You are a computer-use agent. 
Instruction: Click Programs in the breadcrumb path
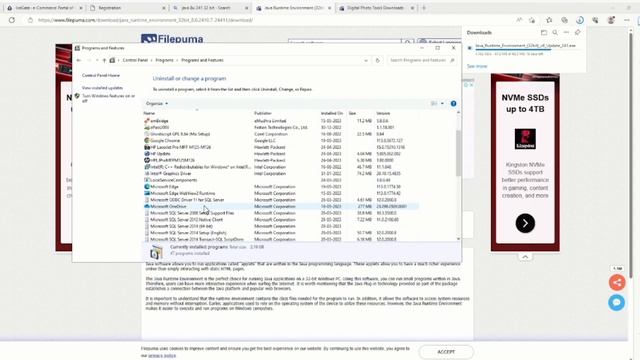[164, 60]
